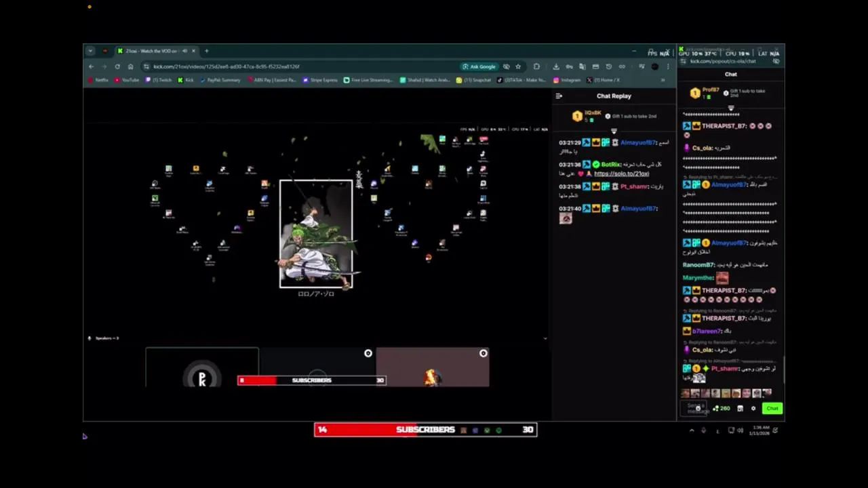
Task: Open the tab search dropdown arrow
Action: tap(90, 51)
